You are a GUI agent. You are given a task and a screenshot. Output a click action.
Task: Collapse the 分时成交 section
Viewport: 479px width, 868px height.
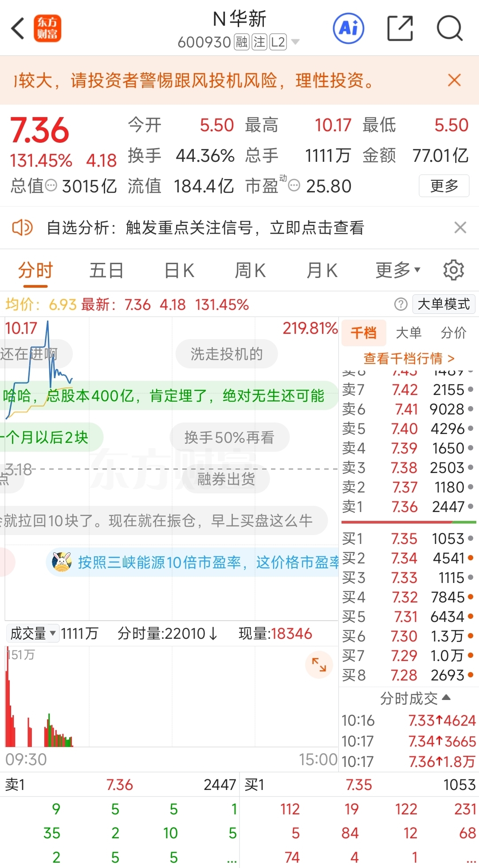pos(415,699)
